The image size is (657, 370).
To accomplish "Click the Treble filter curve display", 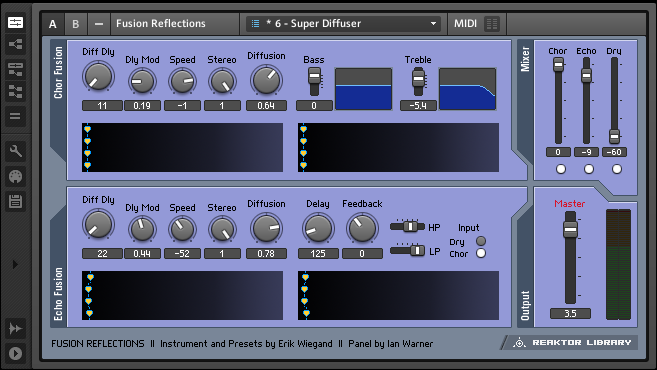I will point(467,89).
